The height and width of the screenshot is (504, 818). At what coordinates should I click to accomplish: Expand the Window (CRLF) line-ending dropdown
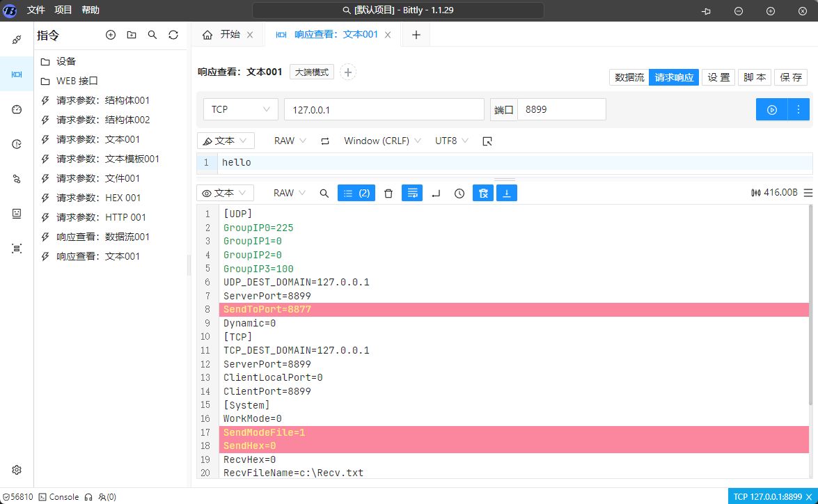click(383, 141)
